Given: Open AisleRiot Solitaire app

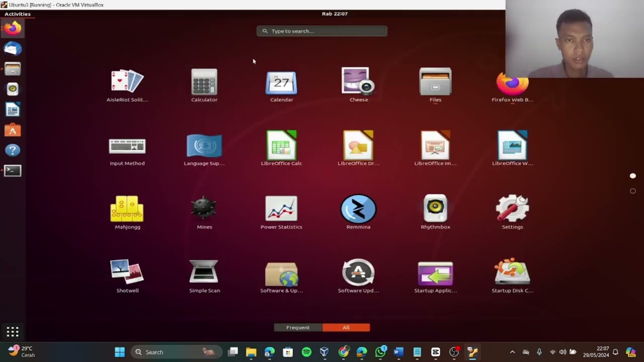Looking at the screenshot, I should [127, 85].
